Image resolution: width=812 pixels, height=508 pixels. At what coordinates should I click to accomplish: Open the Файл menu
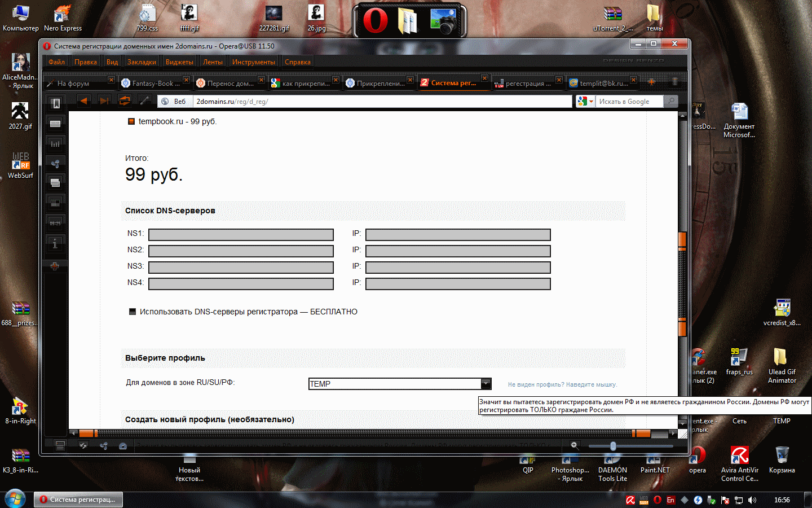pos(56,62)
